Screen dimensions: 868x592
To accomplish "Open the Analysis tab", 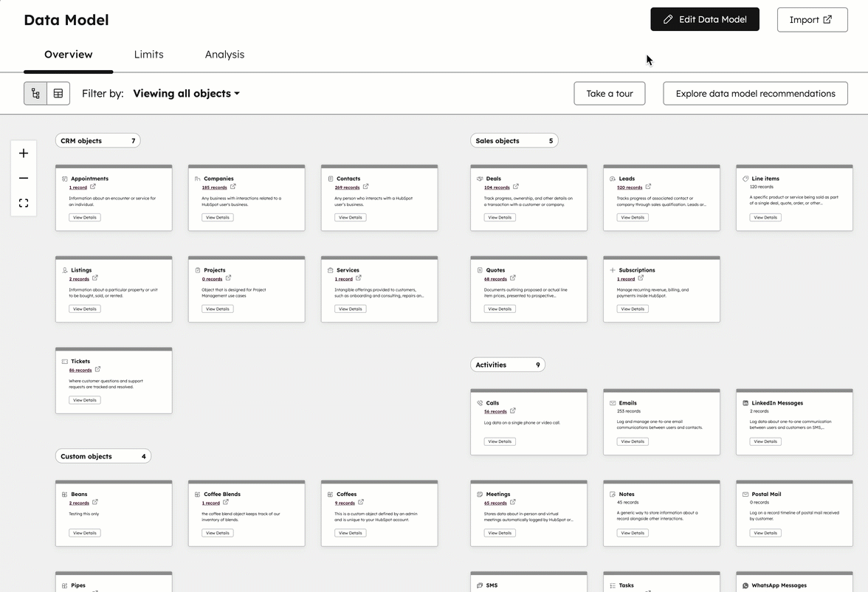I will tap(224, 54).
